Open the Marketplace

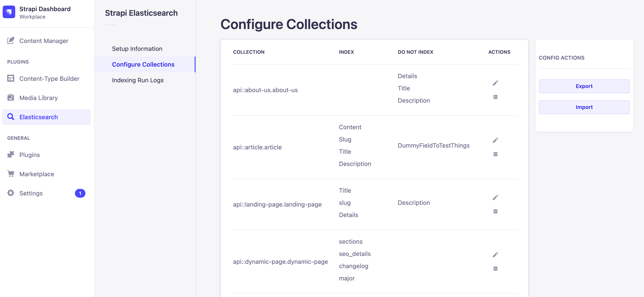pyautogui.click(x=37, y=174)
